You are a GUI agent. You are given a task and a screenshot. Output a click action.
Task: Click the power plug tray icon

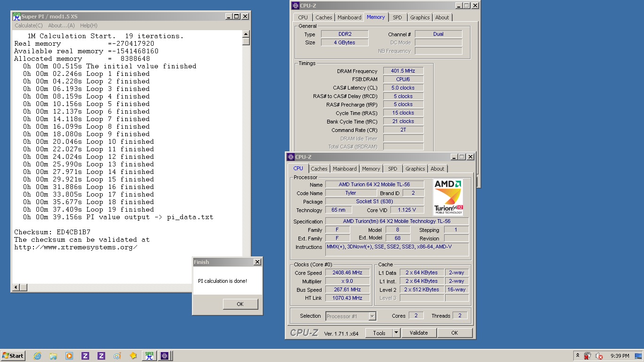pos(587,356)
